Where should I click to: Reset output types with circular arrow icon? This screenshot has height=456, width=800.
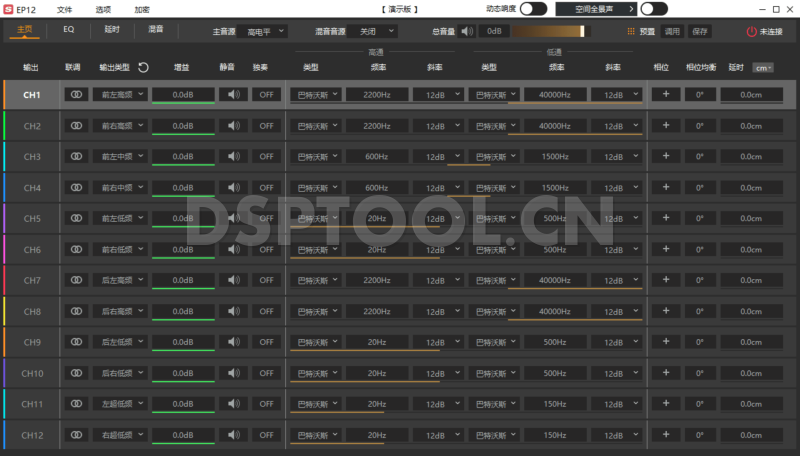pos(143,67)
